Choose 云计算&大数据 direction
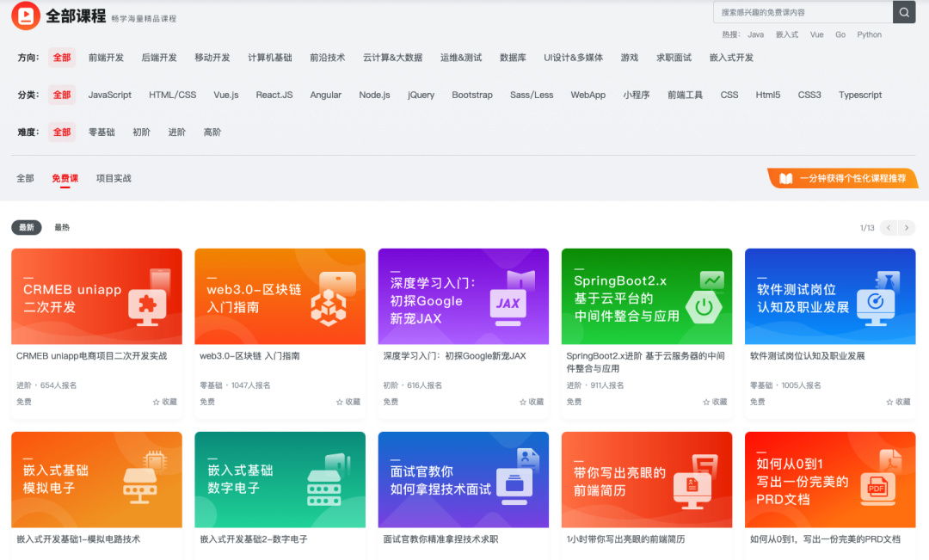Screen dimensions: 929x560 [x=393, y=58]
